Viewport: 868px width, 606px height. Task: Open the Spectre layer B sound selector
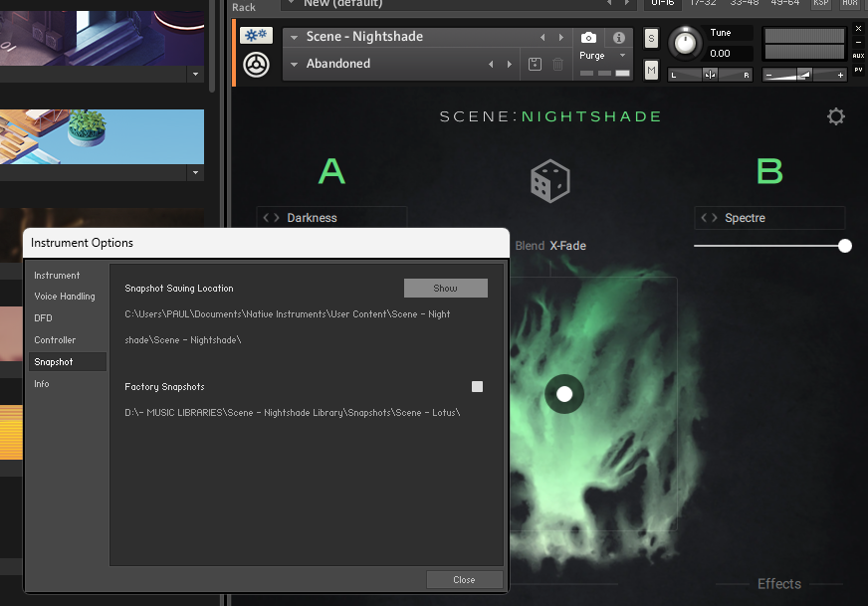tap(770, 218)
